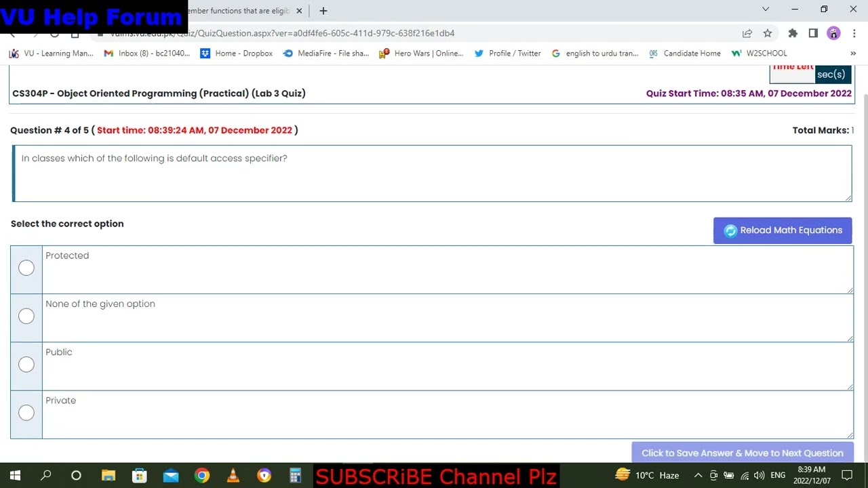This screenshot has height=488, width=868.
Task: Open the notification center icon
Action: [x=847, y=476]
